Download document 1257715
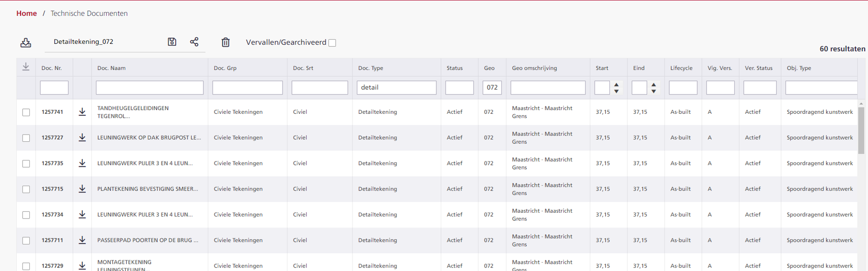The width and height of the screenshot is (868, 271). click(x=82, y=189)
